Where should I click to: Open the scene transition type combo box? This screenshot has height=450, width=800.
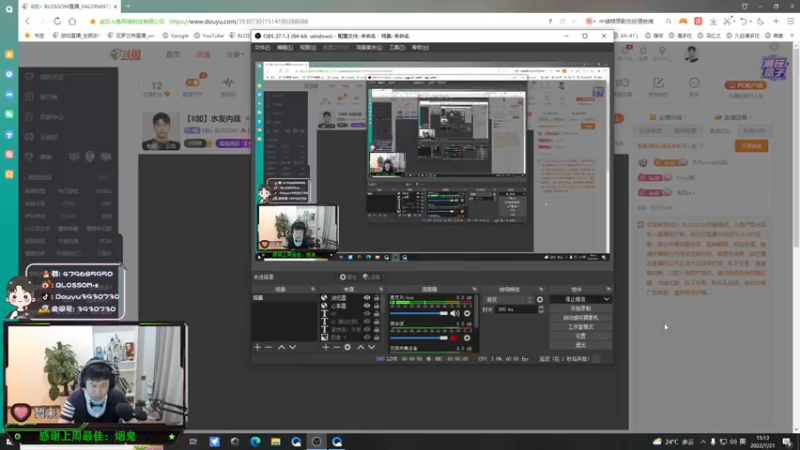coord(508,299)
